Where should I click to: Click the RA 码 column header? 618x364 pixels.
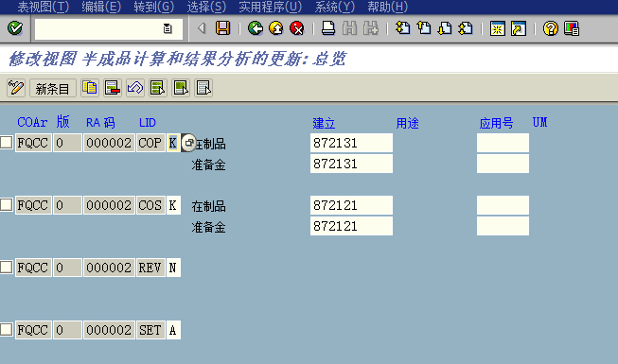(100, 123)
